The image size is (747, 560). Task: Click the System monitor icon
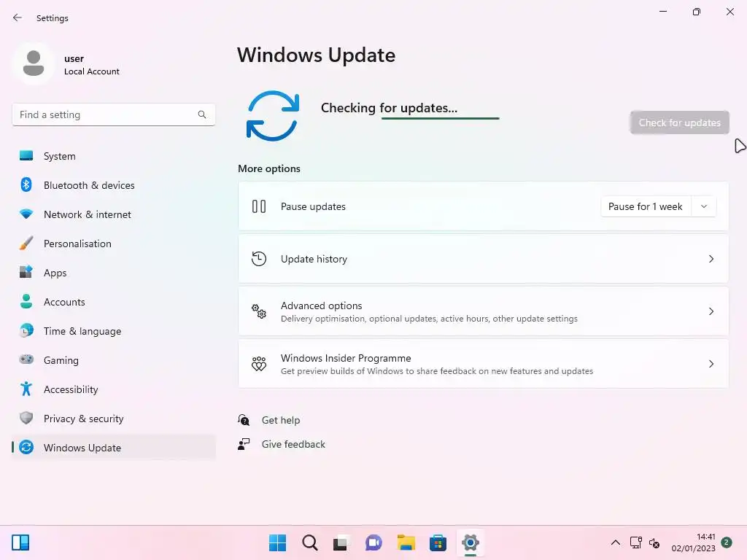click(26, 156)
